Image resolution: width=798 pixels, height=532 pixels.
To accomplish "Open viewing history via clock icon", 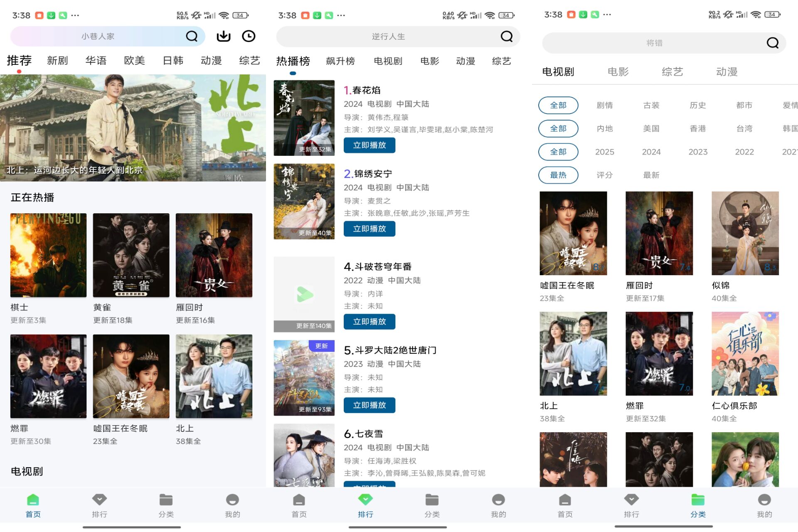I will pos(249,36).
